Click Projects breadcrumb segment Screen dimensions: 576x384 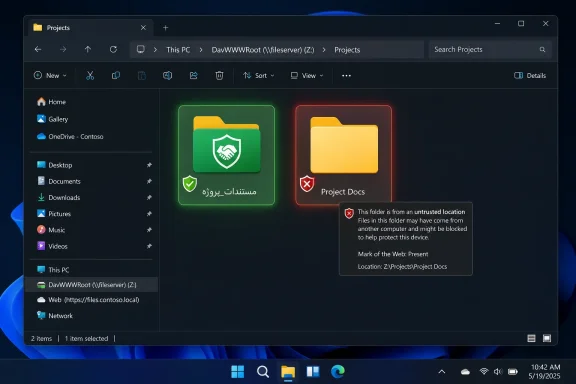347,50
